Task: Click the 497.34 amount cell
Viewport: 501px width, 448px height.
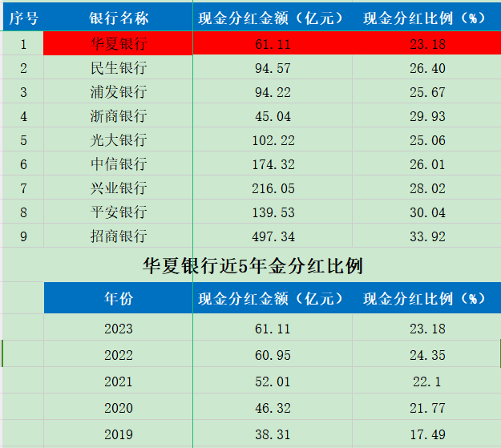Action: [x=273, y=236]
